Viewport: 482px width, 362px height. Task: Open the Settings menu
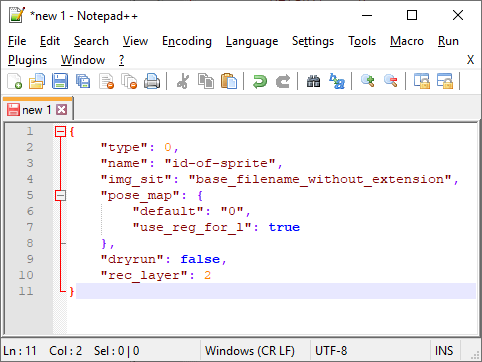tap(313, 41)
